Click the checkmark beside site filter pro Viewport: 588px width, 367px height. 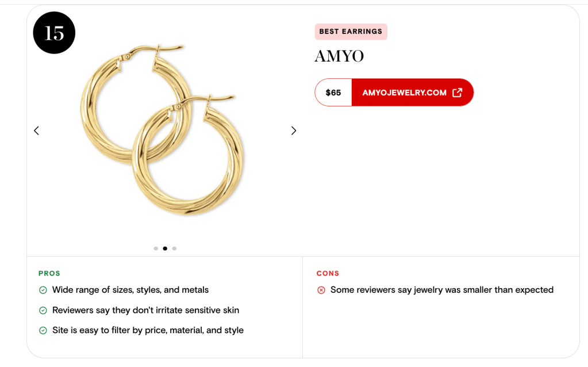(x=43, y=331)
